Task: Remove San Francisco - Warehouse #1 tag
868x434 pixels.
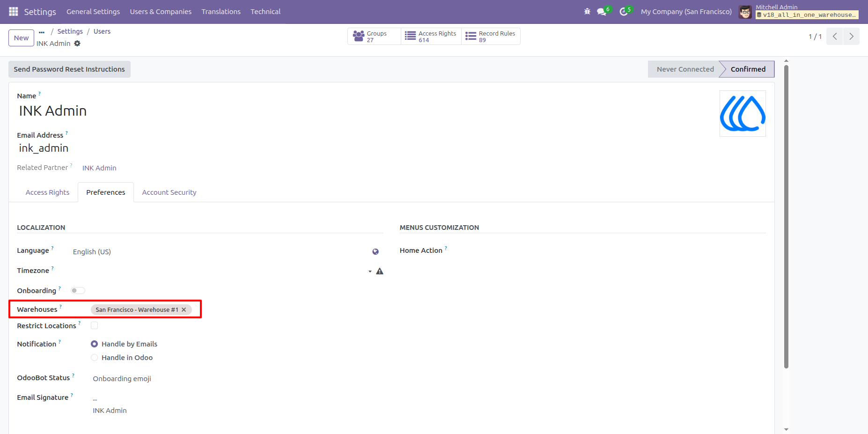Action: [184, 309]
